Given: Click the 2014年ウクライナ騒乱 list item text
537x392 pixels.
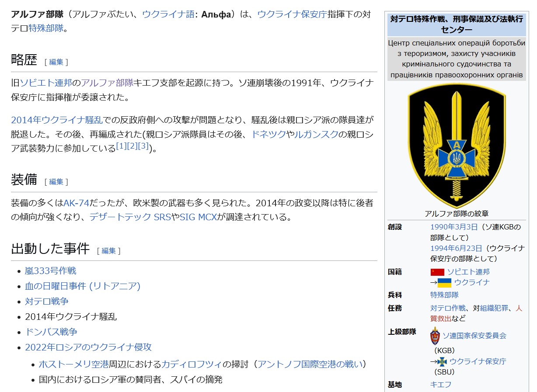Looking at the screenshot, I should (71, 317).
